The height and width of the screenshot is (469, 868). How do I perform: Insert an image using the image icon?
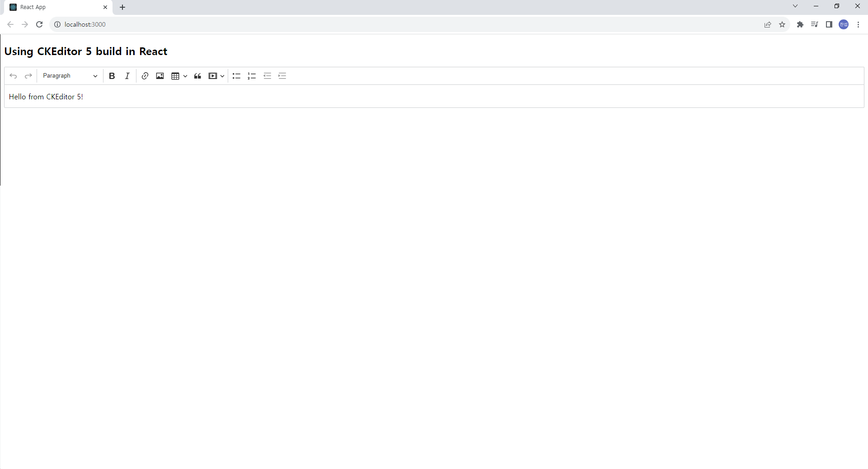click(160, 76)
